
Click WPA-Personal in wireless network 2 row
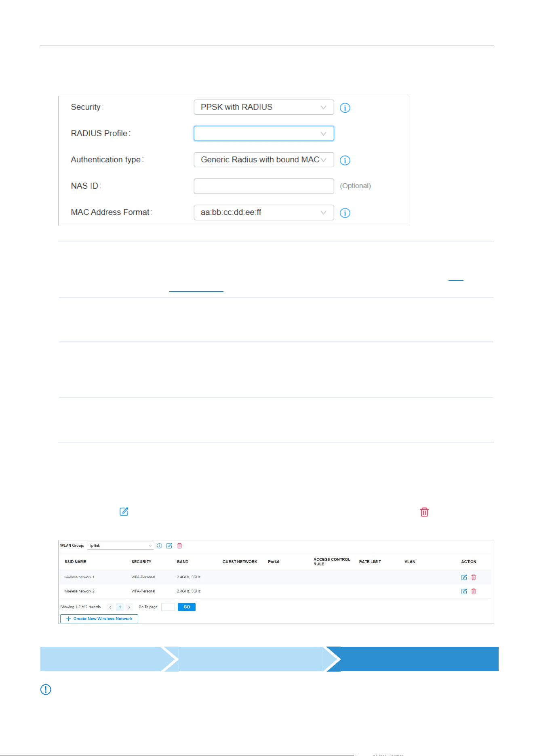click(143, 591)
